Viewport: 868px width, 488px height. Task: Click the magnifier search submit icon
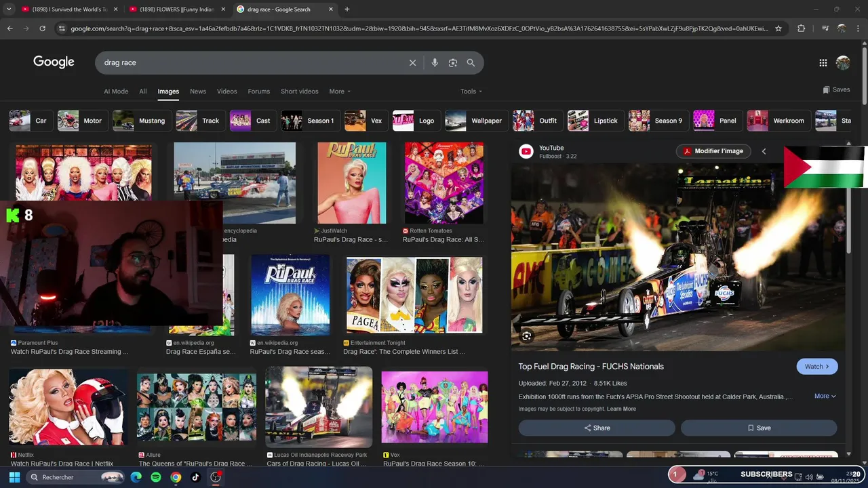(471, 62)
